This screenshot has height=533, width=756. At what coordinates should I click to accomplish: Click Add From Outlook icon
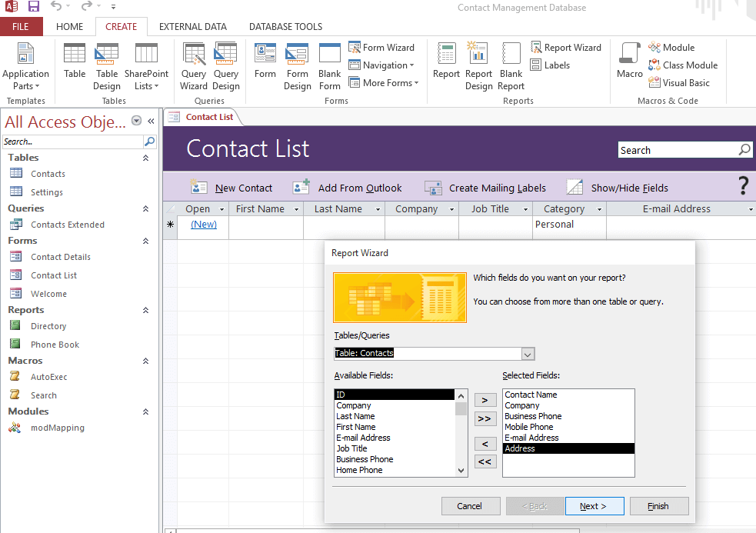[x=301, y=188]
